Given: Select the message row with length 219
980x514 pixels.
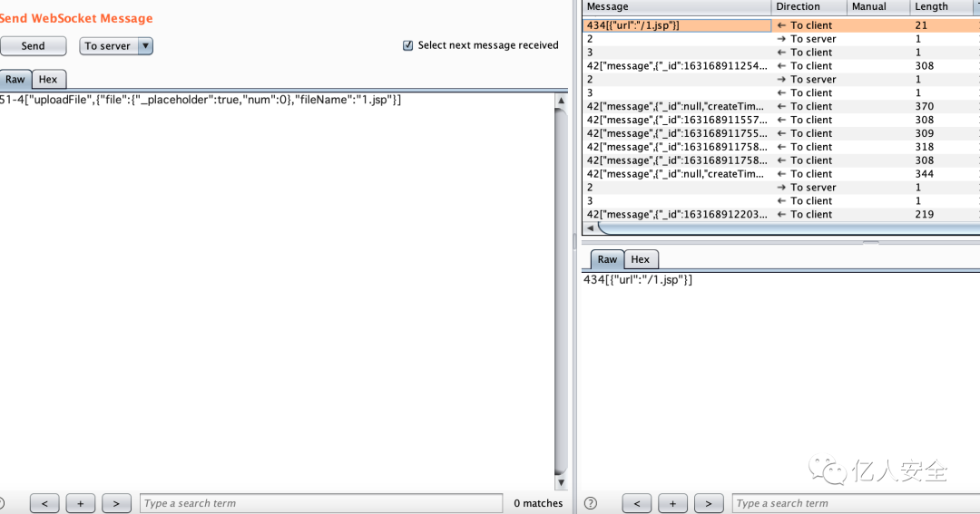Looking at the screenshot, I should 780,215.
